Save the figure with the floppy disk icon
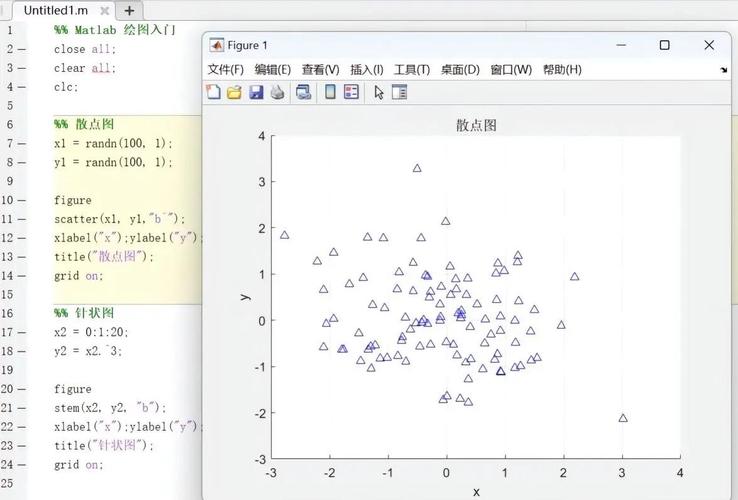738x500 pixels. click(256, 92)
